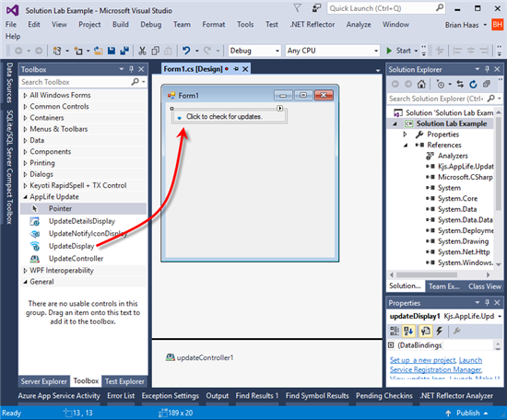Click Publish in status bar

(x=467, y=413)
